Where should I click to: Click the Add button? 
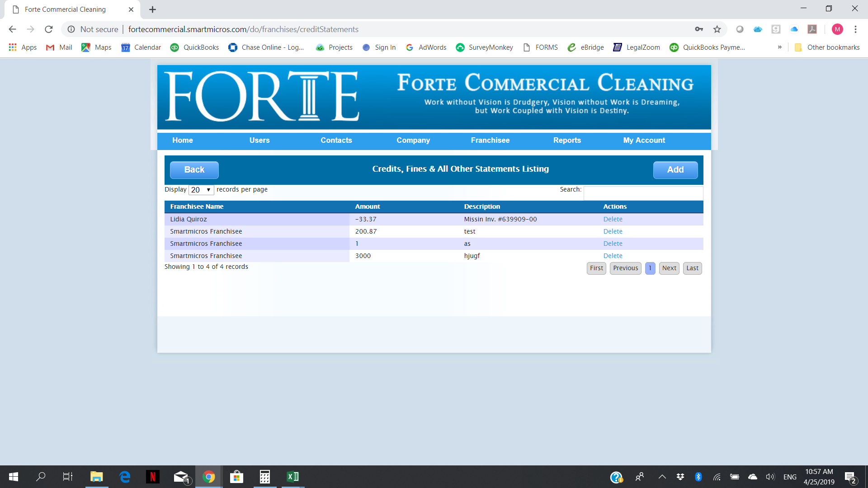(675, 170)
